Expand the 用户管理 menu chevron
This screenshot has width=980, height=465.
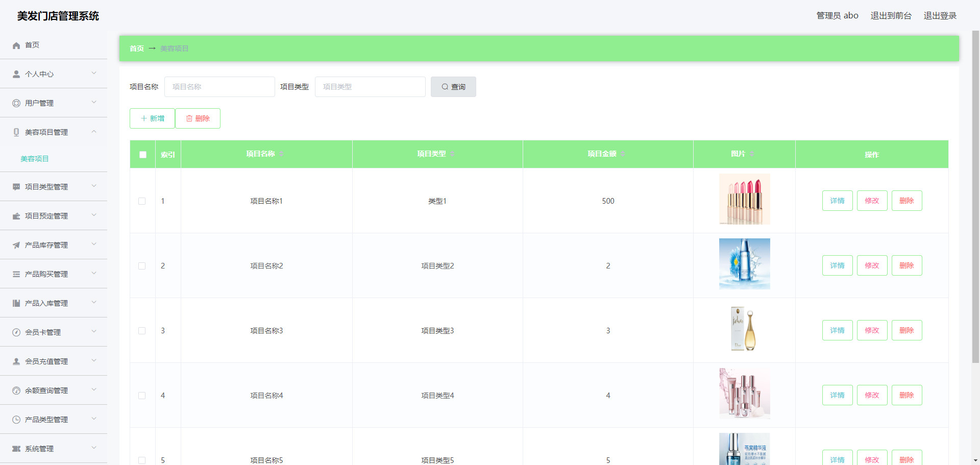pyautogui.click(x=94, y=103)
